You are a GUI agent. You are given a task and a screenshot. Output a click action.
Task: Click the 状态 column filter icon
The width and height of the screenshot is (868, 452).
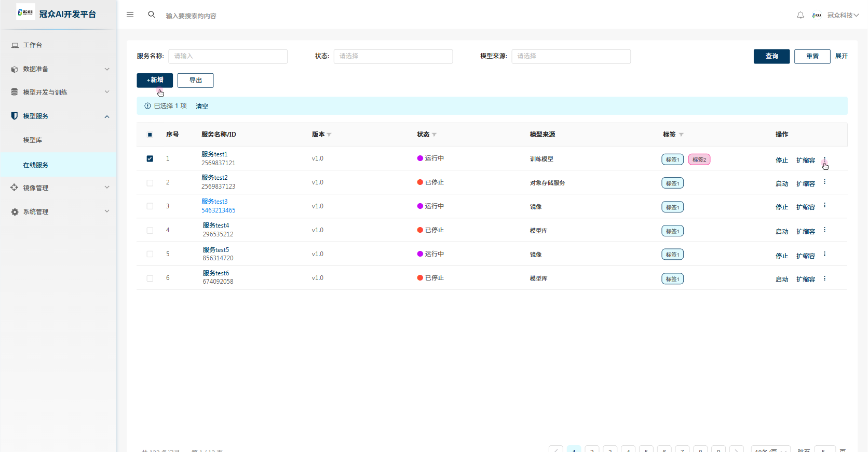[435, 135]
